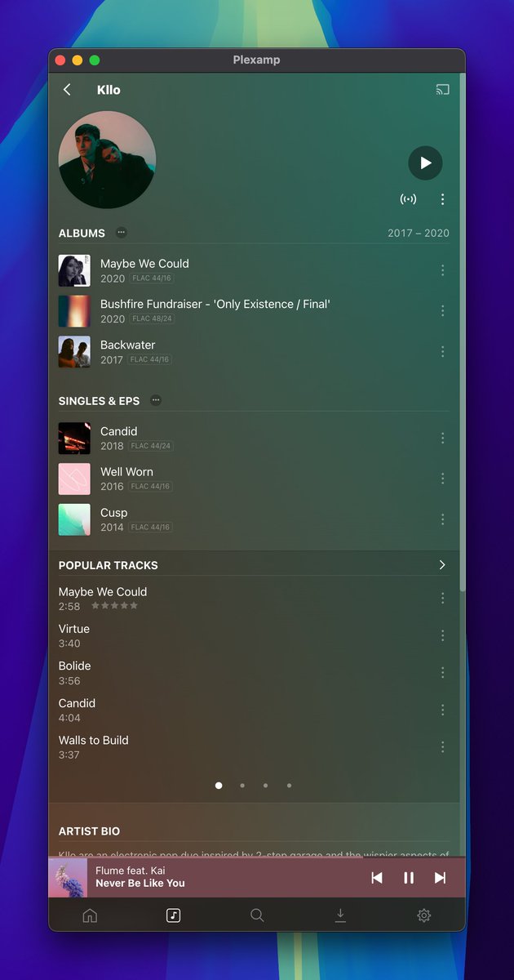
Task: Expand the Popular Tracks list chevron
Action: tap(442, 565)
